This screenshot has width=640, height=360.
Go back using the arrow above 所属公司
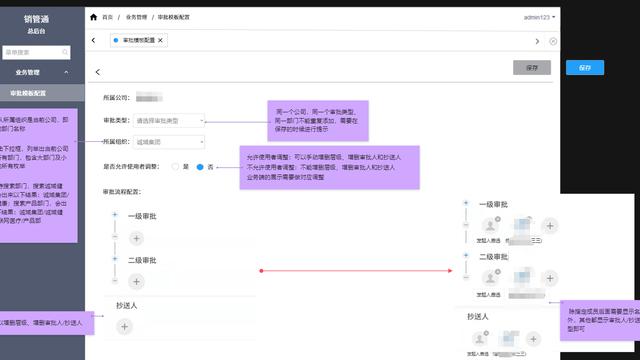click(x=98, y=72)
